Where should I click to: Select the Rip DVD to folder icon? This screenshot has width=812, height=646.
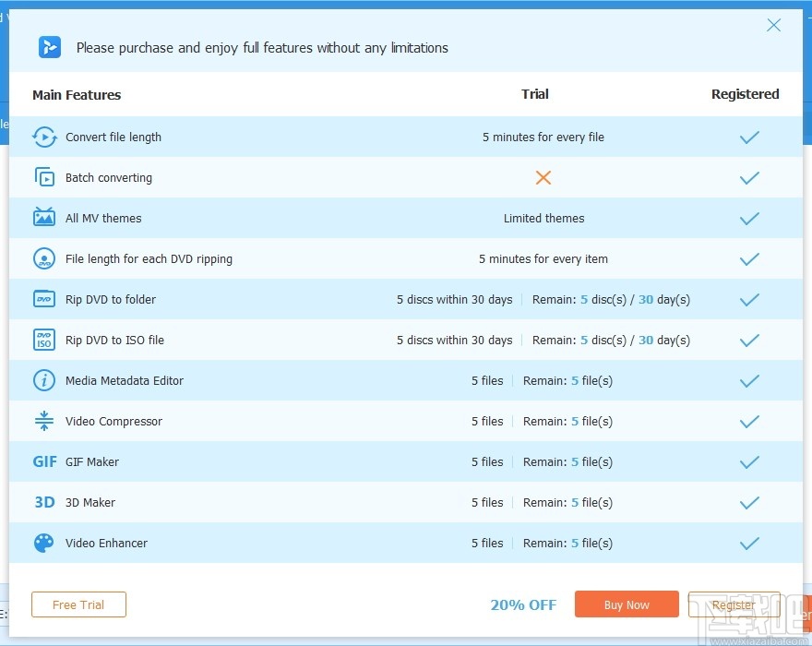[x=44, y=299]
